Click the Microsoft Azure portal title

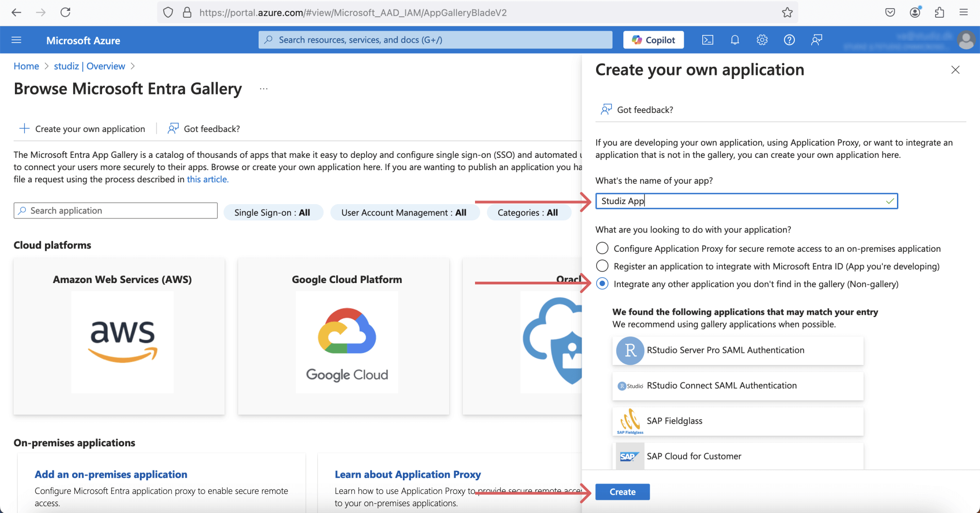[x=83, y=40]
